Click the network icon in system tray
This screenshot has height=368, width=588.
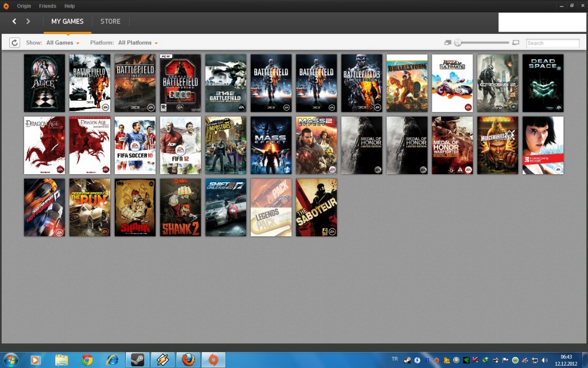[x=535, y=361]
